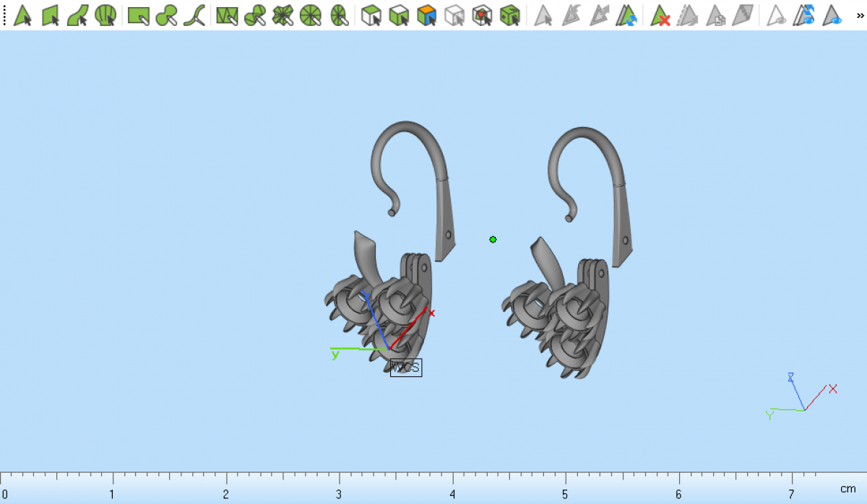Click the green star-shaped marking brush icon
The image size is (867, 504).
point(282,15)
